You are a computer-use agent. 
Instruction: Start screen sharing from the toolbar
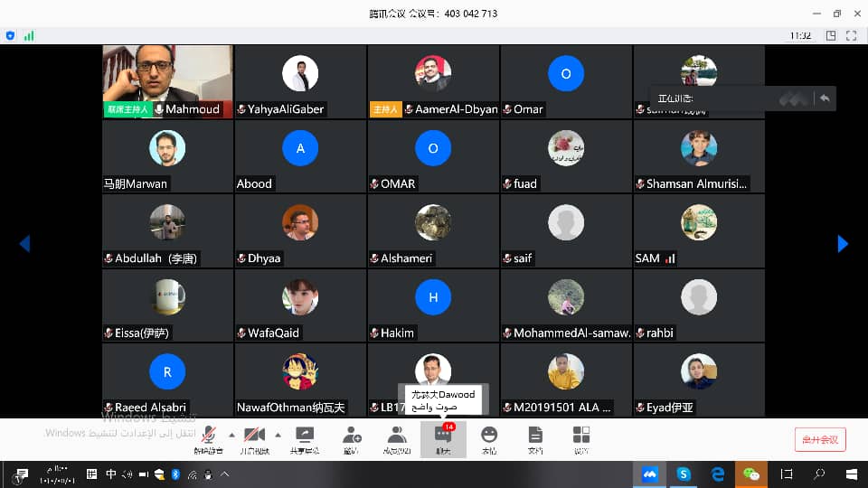tap(304, 438)
